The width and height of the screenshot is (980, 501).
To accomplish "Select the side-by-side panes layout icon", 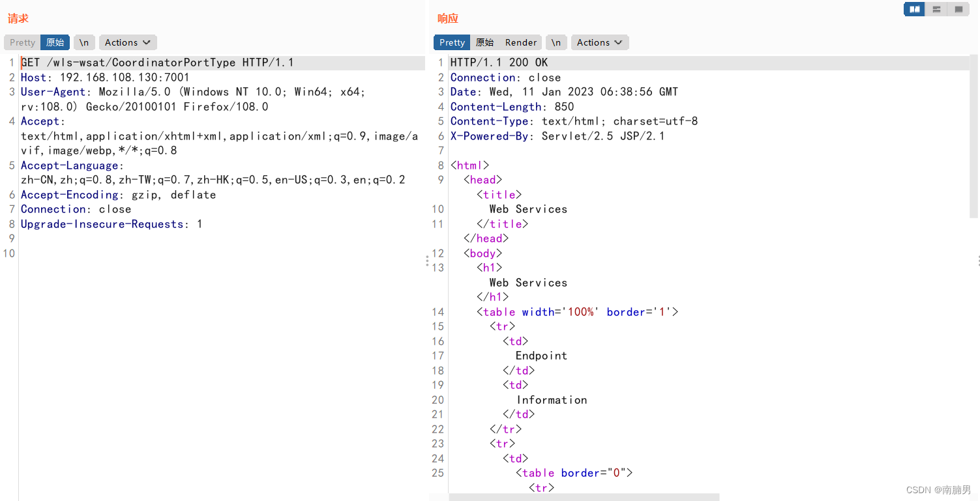I will tap(914, 9).
